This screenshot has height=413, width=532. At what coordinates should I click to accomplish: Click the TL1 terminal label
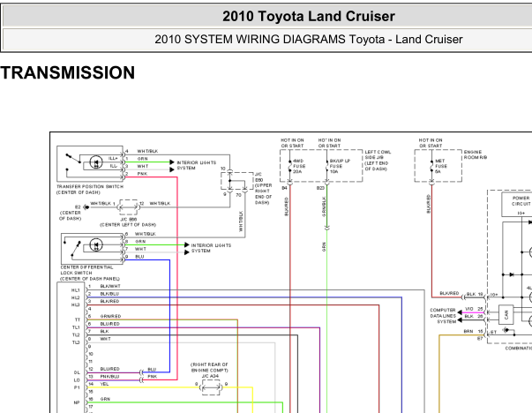tap(76, 327)
